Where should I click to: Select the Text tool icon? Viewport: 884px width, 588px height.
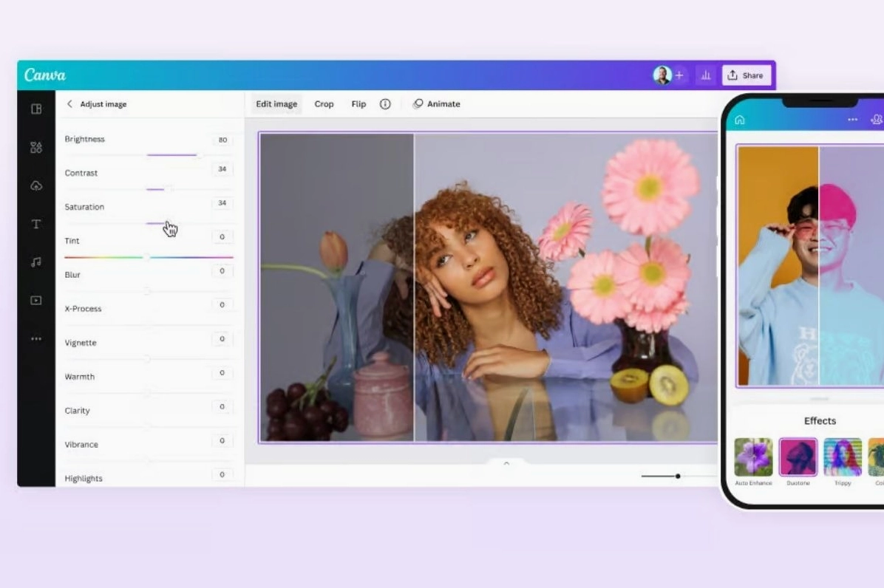point(36,224)
